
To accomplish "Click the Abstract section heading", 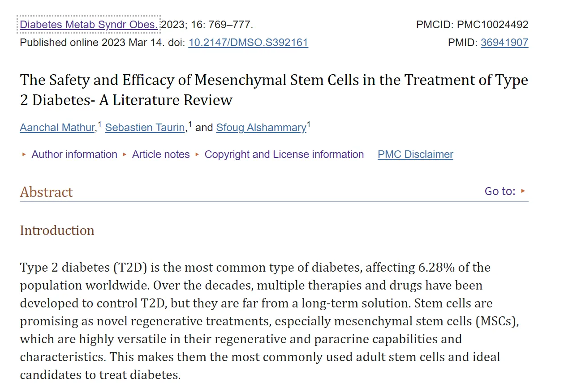I will [x=46, y=192].
